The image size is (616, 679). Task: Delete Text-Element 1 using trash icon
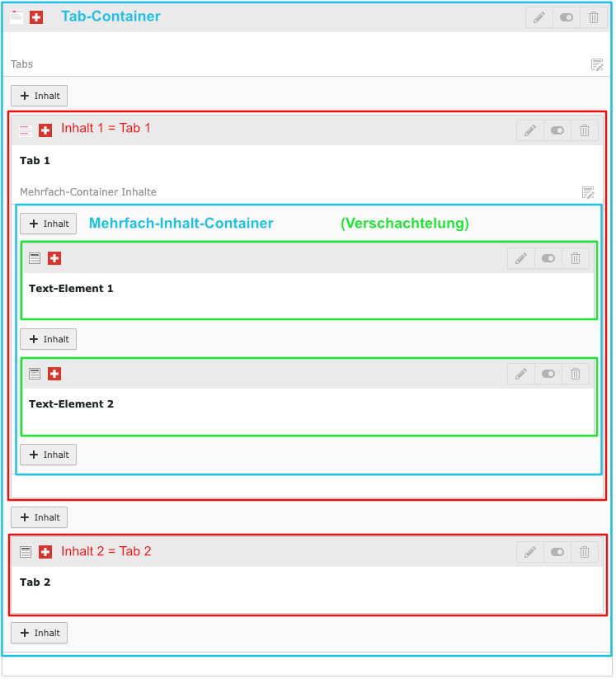[x=576, y=258]
